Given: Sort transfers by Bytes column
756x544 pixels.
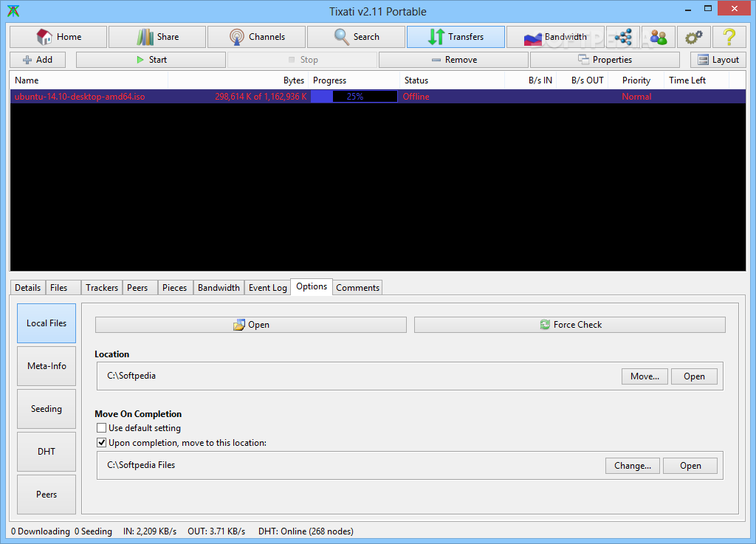Looking at the screenshot, I should pyautogui.click(x=238, y=80).
